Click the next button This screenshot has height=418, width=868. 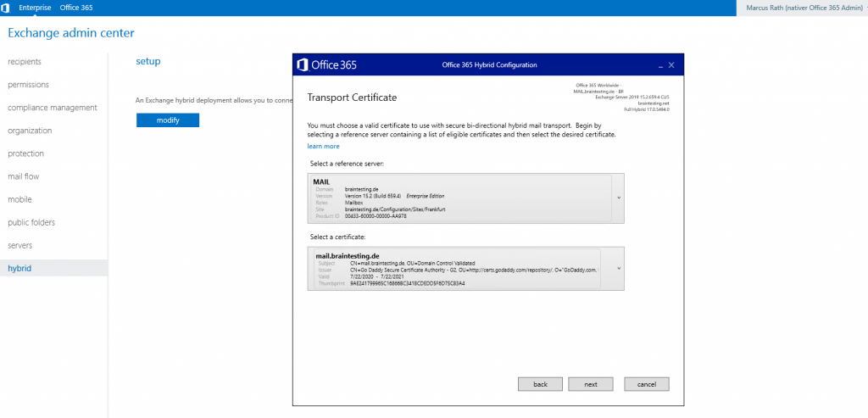click(x=591, y=384)
